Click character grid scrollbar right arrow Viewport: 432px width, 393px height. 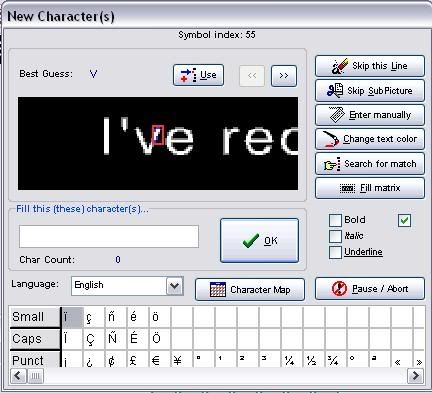pyautogui.click(x=415, y=376)
